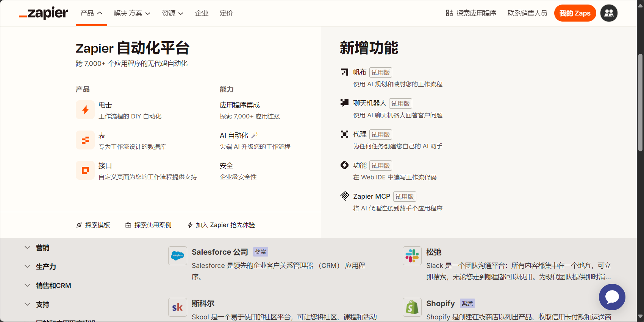Click the Zapier MCP feature icon
Screen dimensions: 644x322
click(344, 196)
